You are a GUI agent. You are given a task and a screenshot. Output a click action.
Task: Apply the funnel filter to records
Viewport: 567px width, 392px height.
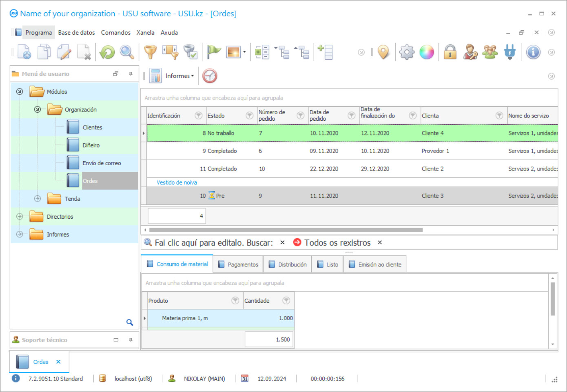click(x=150, y=52)
